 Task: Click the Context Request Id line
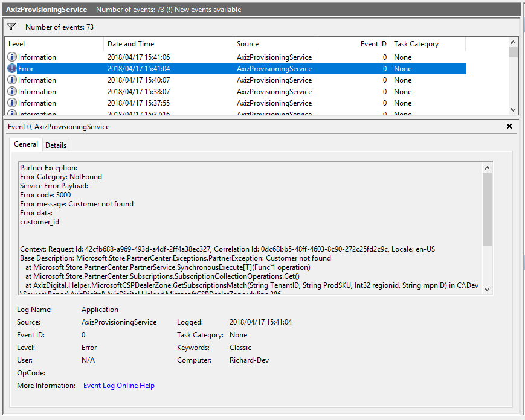pyautogui.click(x=228, y=249)
